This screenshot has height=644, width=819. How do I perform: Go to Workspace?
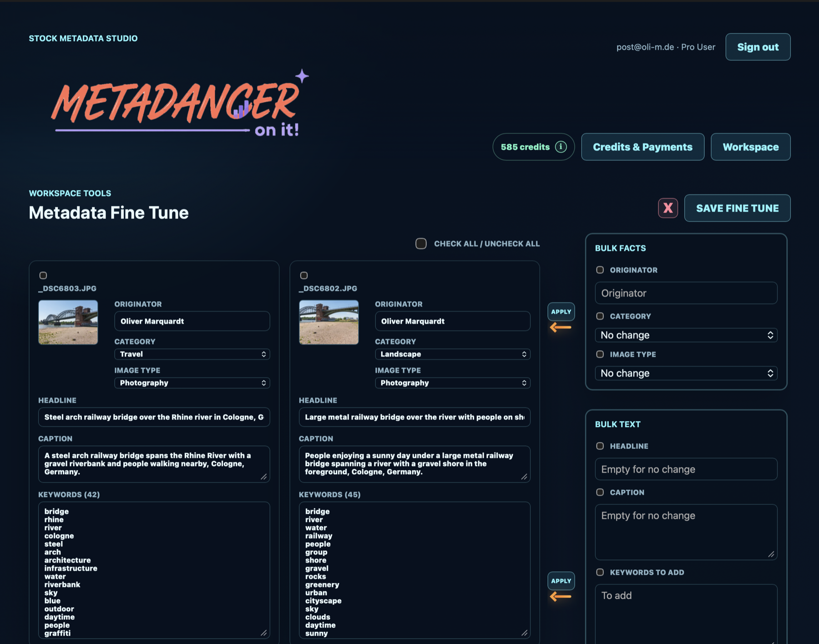[751, 147]
